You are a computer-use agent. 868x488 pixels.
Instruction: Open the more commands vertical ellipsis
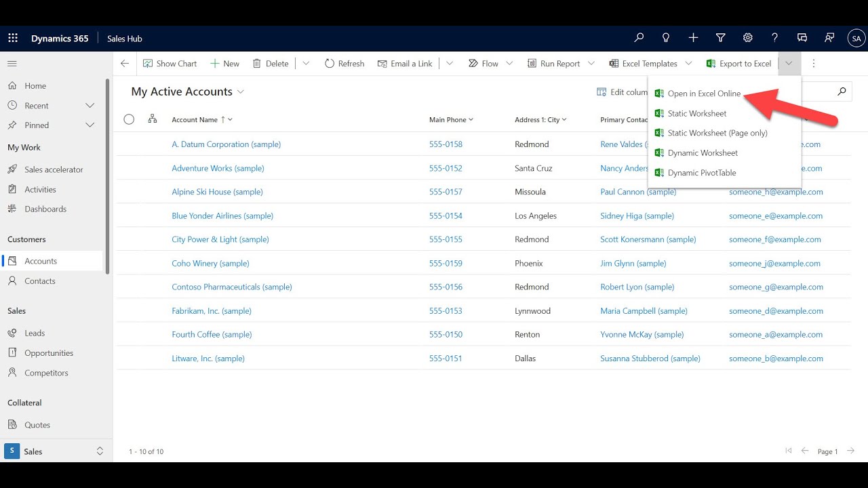814,64
